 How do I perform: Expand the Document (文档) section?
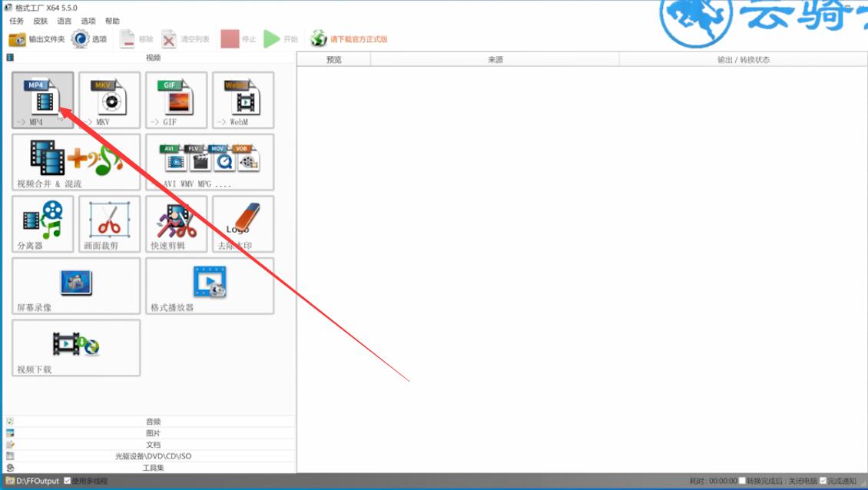[150, 445]
